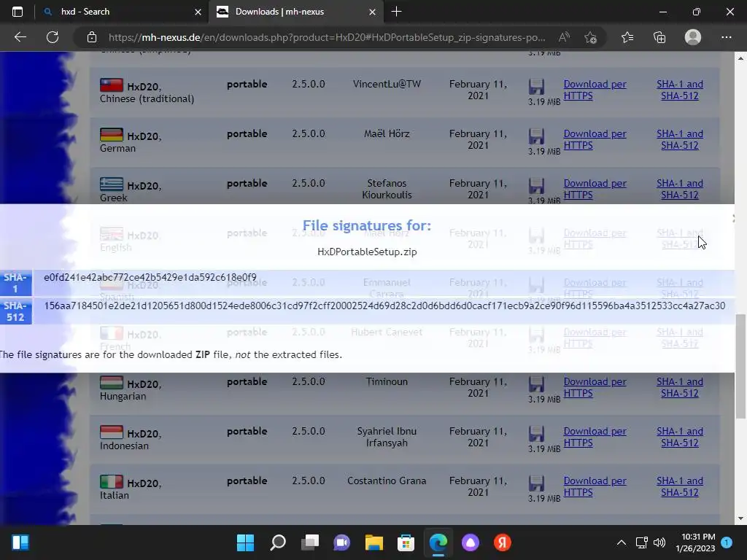Open the clock and date panel
This screenshot has height=560, width=747.
point(695,542)
